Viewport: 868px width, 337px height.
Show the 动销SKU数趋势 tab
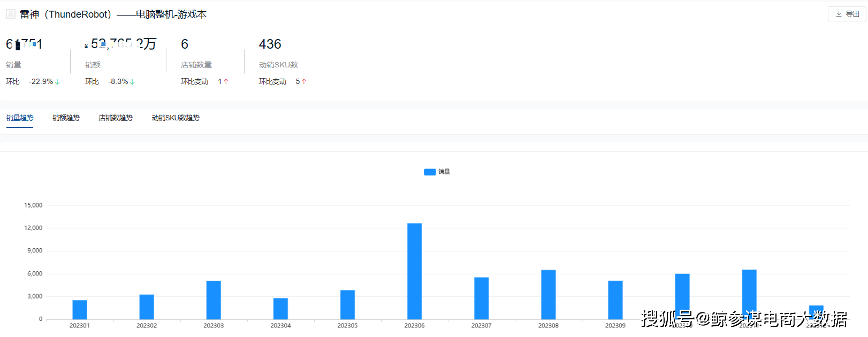[x=176, y=118]
